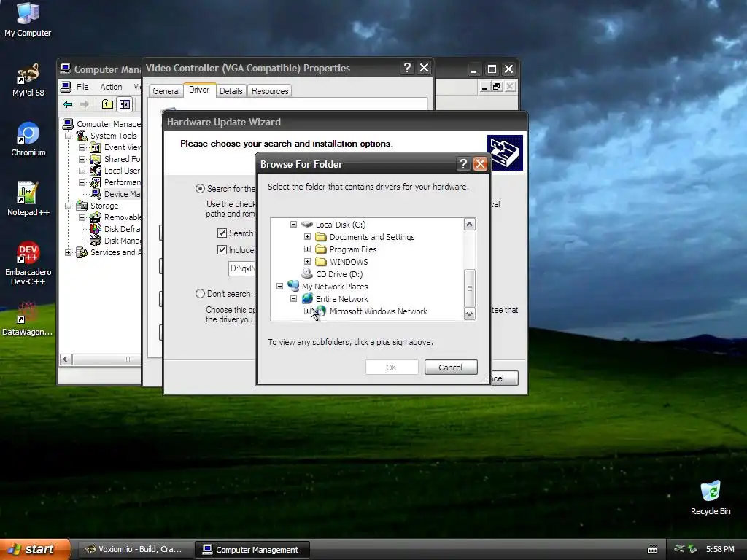Viewport: 747px width, 560px height.
Task: Open My Computer desktop icon
Action: (28, 19)
